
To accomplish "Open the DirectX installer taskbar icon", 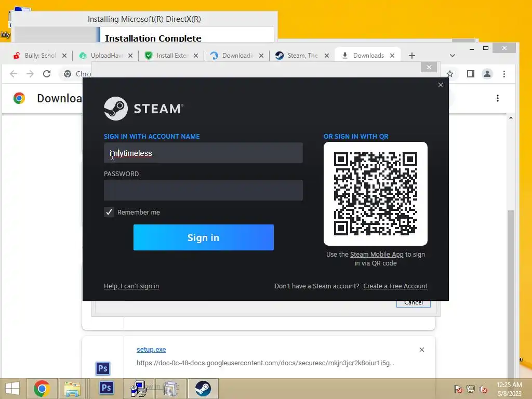I will (170, 389).
